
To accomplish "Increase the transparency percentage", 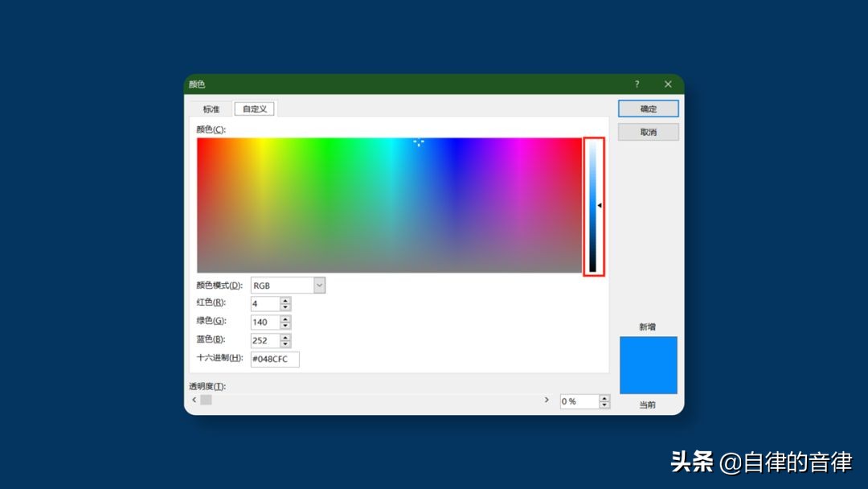I will coord(604,397).
